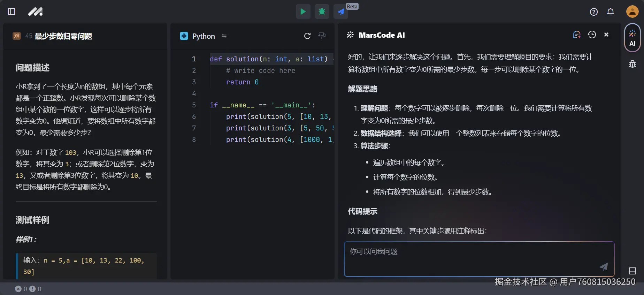The height and width of the screenshot is (295, 644).
Task: Click bullet 将所有数字的位数相加
Action: coord(432,192)
